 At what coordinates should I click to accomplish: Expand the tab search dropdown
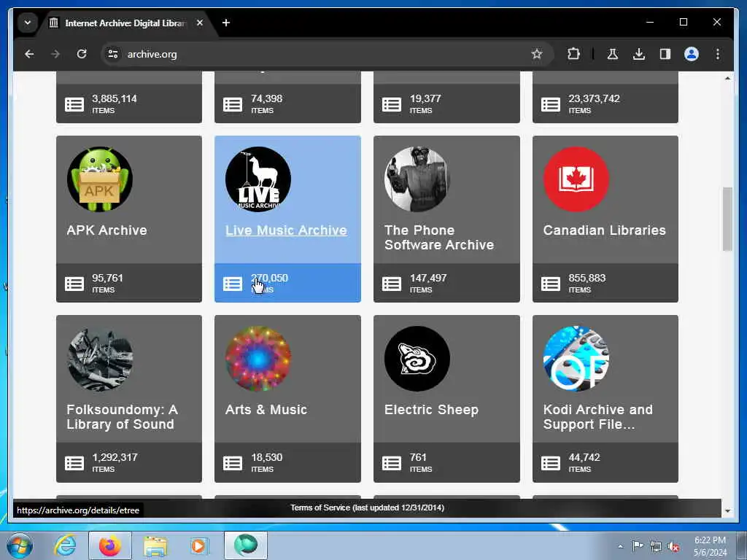tap(28, 23)
